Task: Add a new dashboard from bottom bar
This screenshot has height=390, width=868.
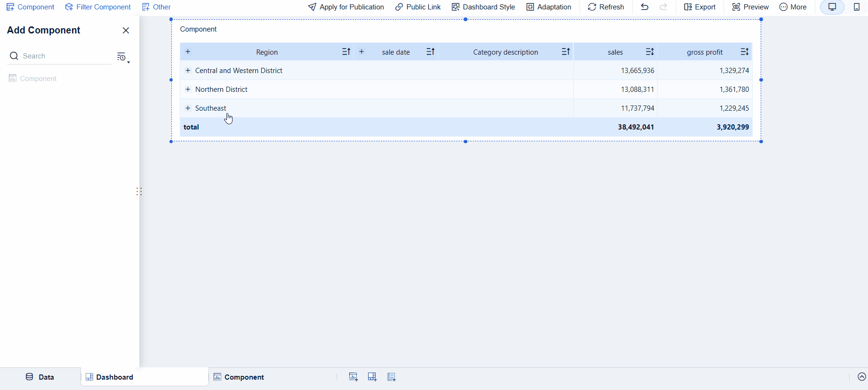Action: pos(372,377)
